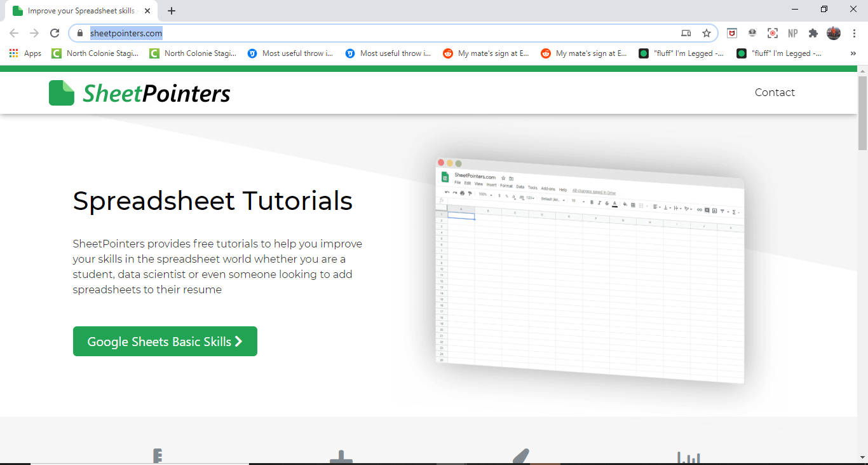The width and height of the screenshot is (868, 465).
Task: Click the SheetPointers logo
Action: pyautogui.click(x=140, y=93)
